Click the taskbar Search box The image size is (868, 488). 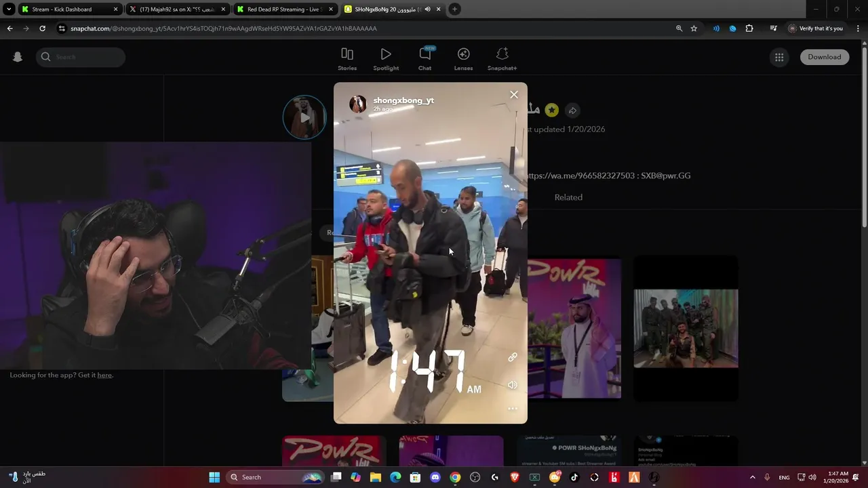coord(275,477)
